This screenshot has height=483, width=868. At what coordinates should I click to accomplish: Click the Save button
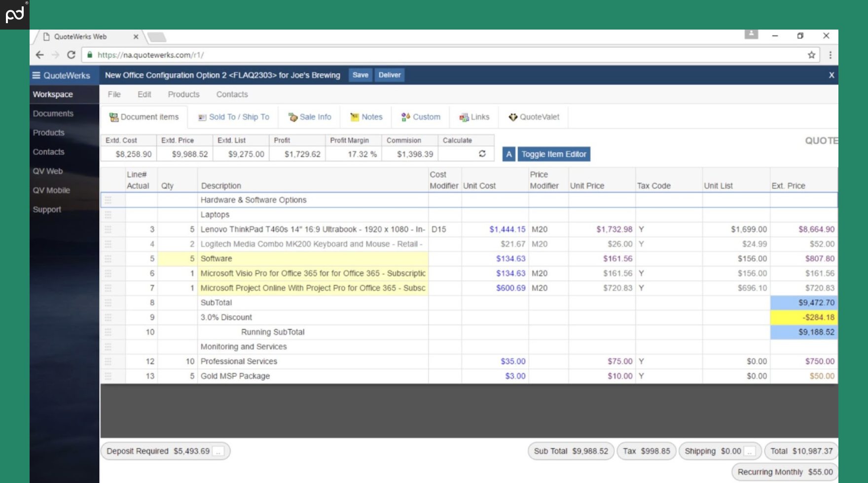pos(361,75)
